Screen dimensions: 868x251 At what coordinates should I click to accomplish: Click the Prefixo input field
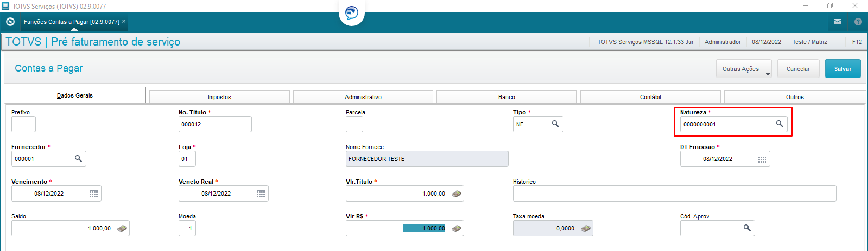click(x=23, y=124)
